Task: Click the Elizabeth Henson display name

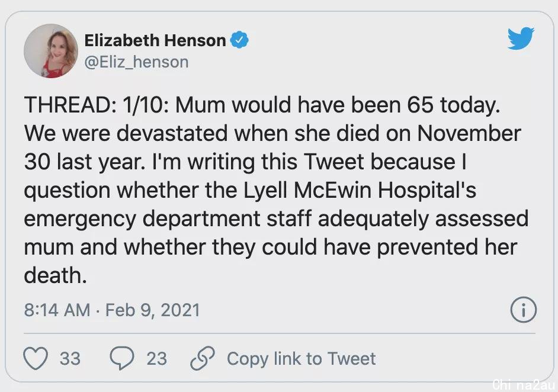Action: [155, 40]
